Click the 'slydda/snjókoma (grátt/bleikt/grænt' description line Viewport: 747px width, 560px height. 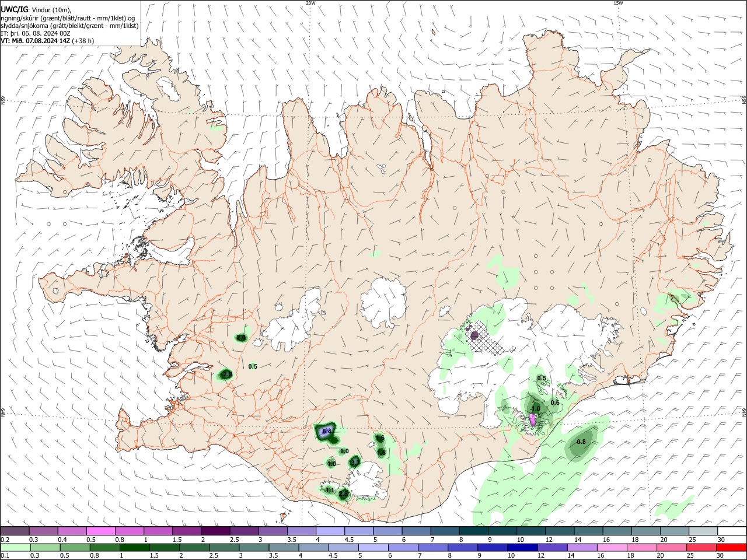69,25
